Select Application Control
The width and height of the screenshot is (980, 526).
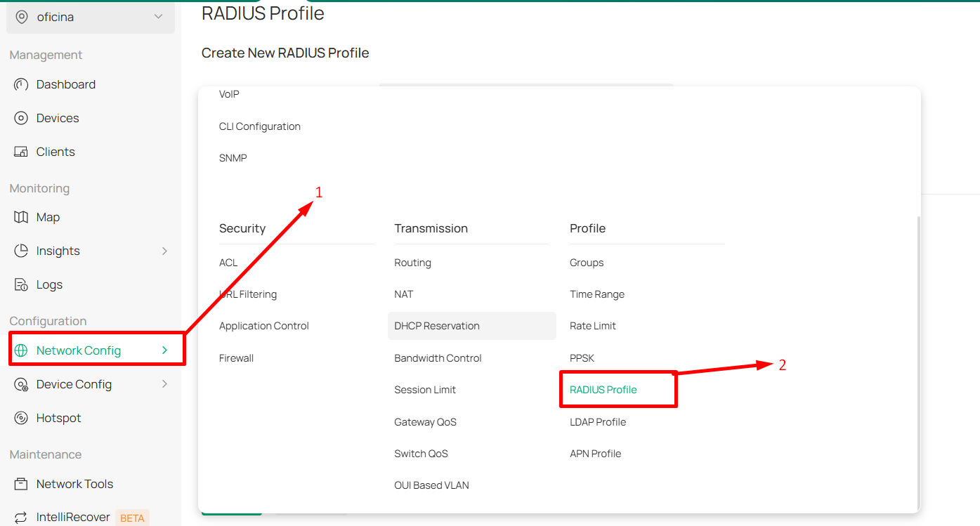pos(264,326)
